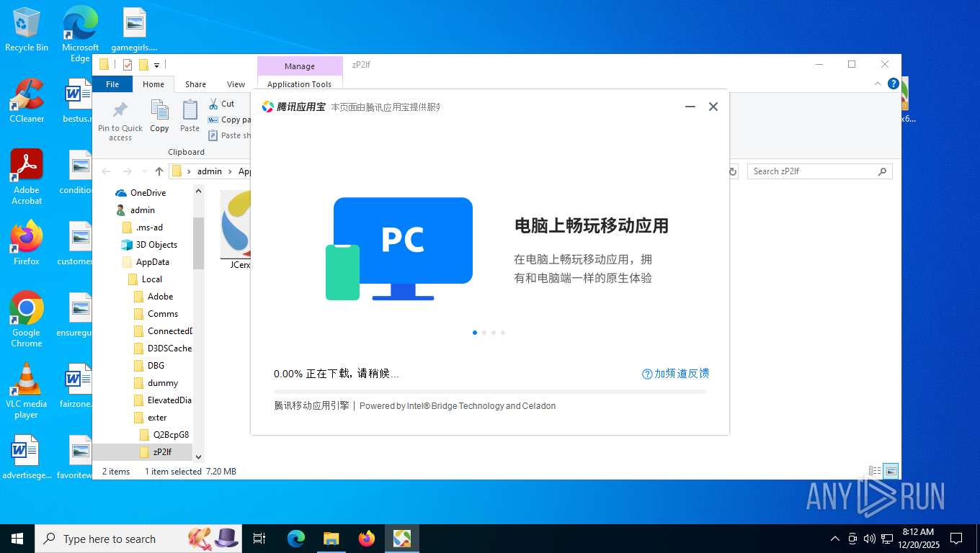This screenshot has width=980, height=553.
Task: Open Task View in taskbar
Action: coord(259,539)
